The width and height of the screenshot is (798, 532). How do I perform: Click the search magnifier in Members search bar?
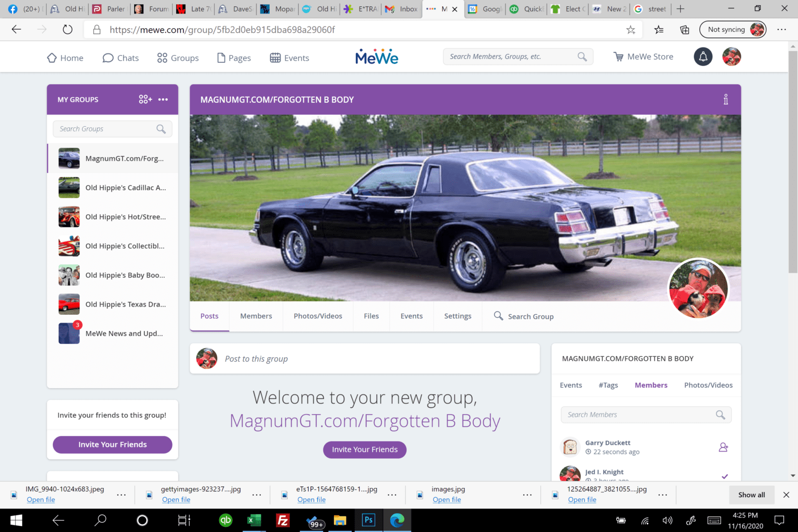(x=582, y=57)
